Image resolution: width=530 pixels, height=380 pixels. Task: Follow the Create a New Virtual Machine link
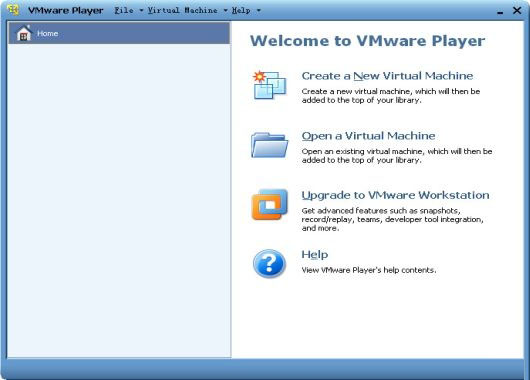point(387,76)
